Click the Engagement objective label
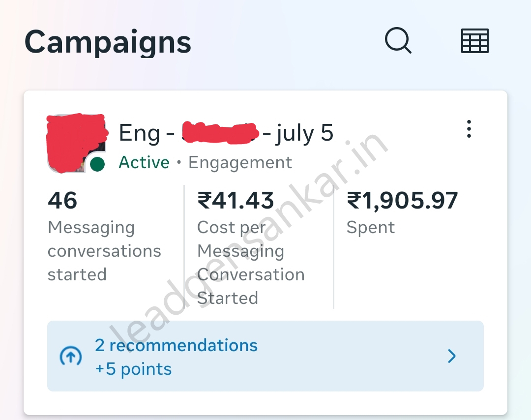Image resolution: width=531 pixels, height=420 pixels. (x=240, y=163)
